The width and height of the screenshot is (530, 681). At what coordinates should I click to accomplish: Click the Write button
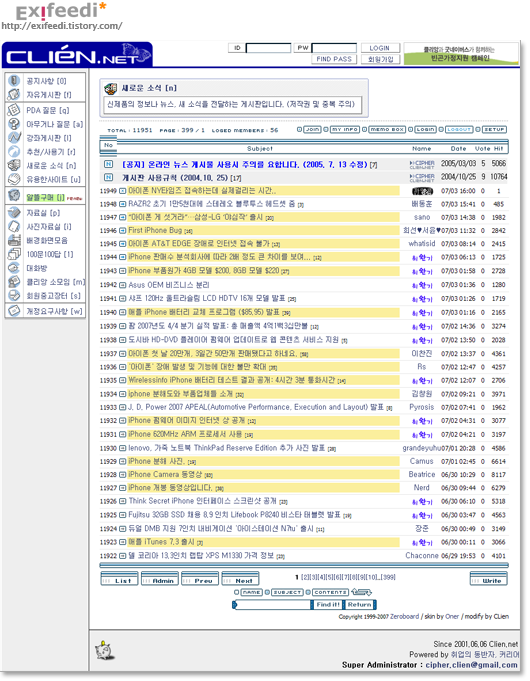pos(489,579)
